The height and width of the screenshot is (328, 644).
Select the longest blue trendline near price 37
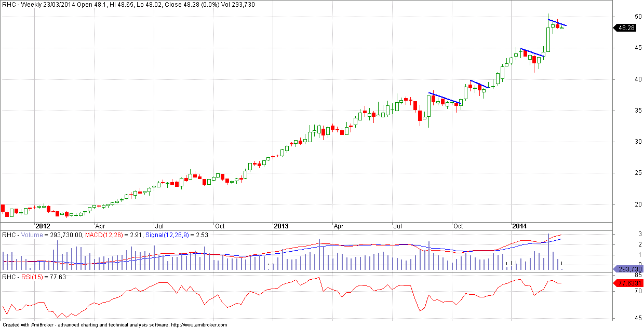click(445, 98)
